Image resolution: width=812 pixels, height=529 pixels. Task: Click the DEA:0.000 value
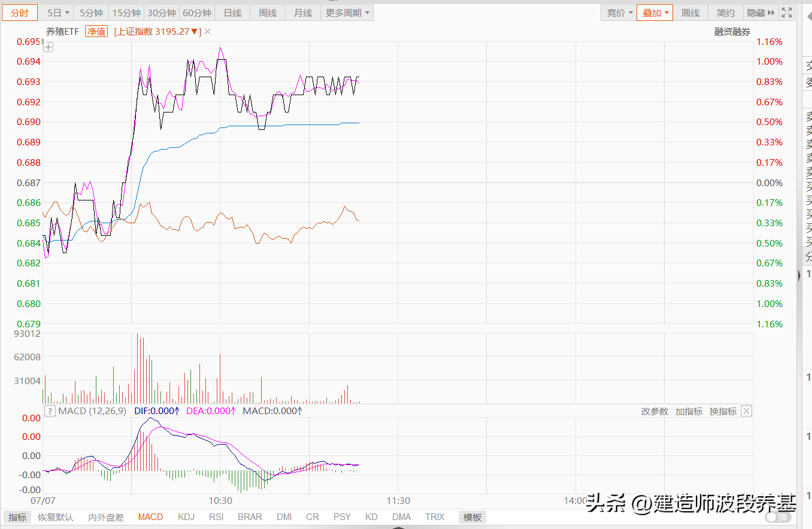click(211, 411)
